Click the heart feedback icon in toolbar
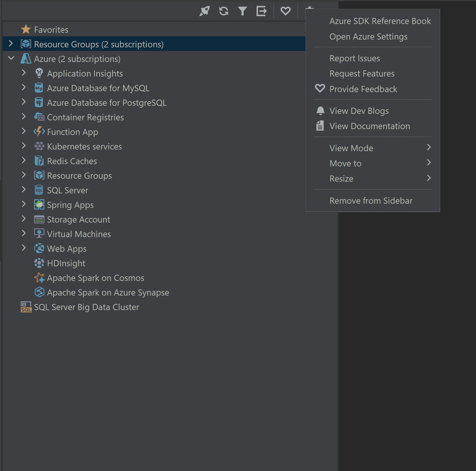This screenshot has width=476, height=471. click(286, 11)
